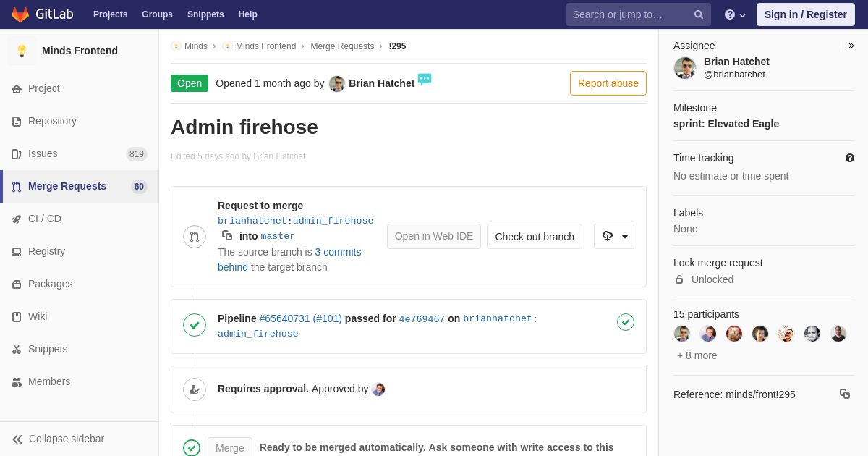Image resolution: width=868 pixels, height=456 pixels.
Task: Click sprint: Elevated Eagle milestone
Action: (726, 124)
